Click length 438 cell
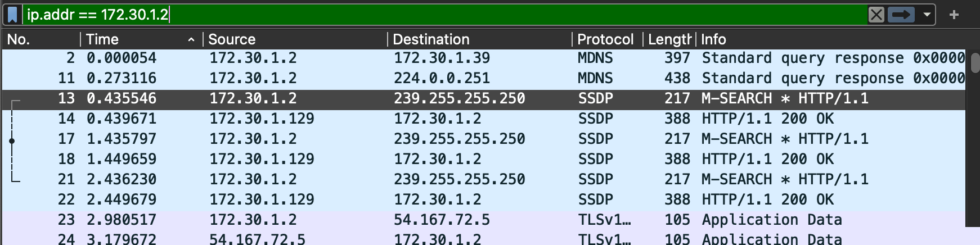The width and height of the screenshot is (980, 245). (677, 78)
